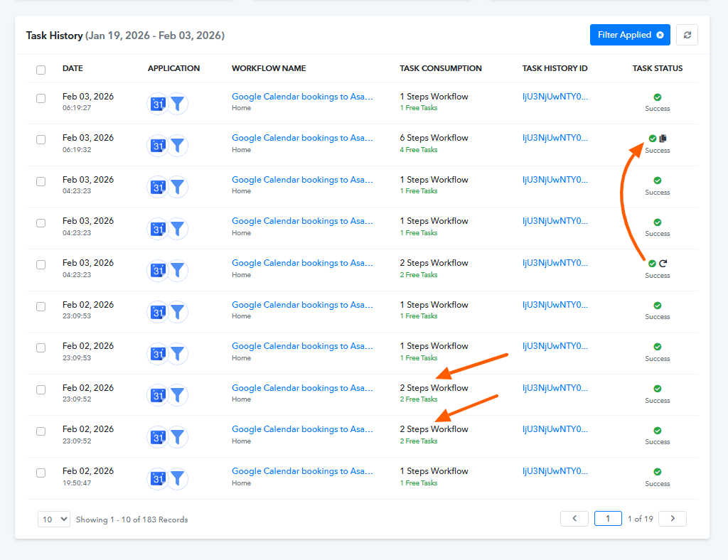The height and width of the screenshot is (560, 728).
Task: Toggle the select-all checkbox in the table header
Action: pyautogui.click(x=41, y=70)
